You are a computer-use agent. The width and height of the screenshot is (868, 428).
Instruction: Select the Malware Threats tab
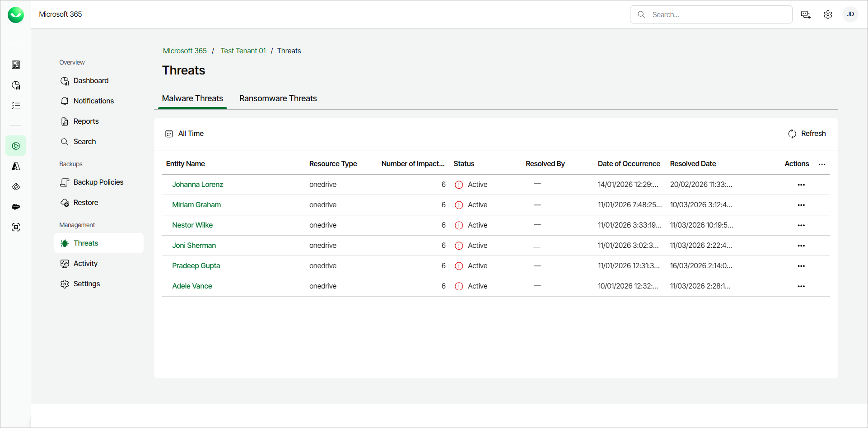click(192, 98)
